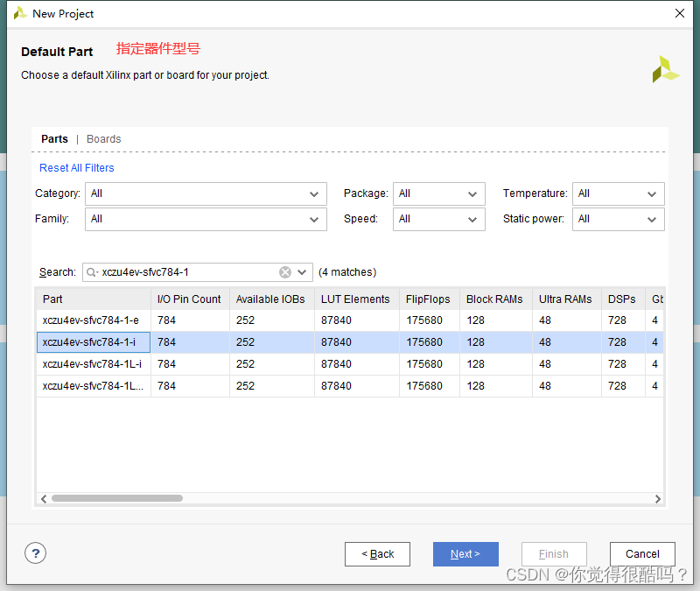Viewport: 700px width, 591px height.
Task: Clear the search field text icon
Action: coord(285,272)
